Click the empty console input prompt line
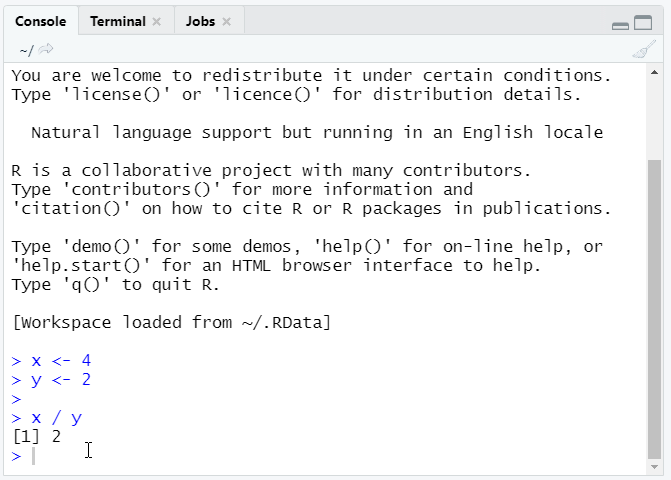 point(200,456)
